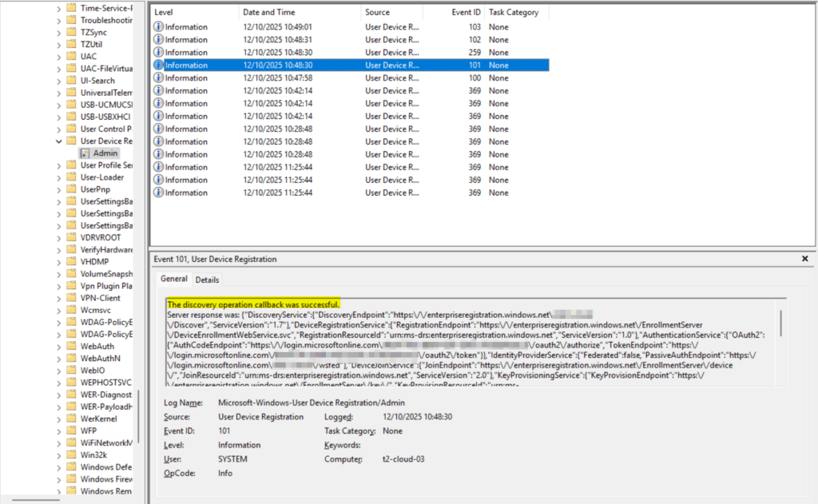Expand the Wcmsvc tree node

(58, 310)
